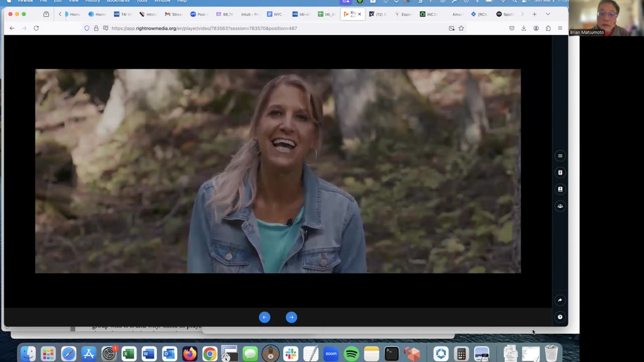Expand the list all tabs dropdown
644x362 pixels.
(548, 14)
